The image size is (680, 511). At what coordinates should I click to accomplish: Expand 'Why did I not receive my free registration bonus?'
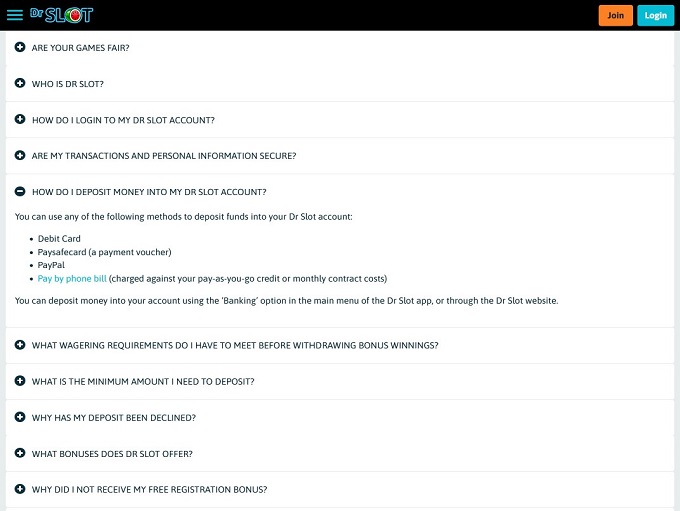pos(149,490)
